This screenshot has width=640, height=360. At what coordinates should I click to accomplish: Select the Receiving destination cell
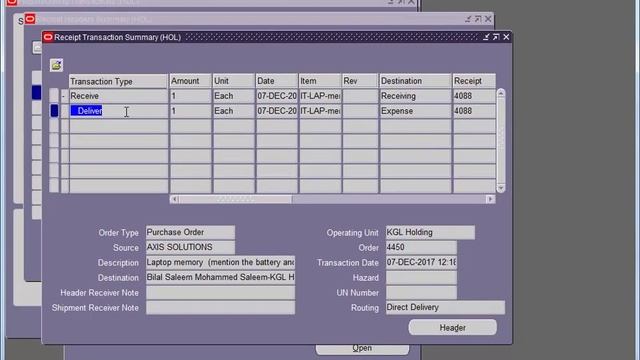click(x=415, y=96)
